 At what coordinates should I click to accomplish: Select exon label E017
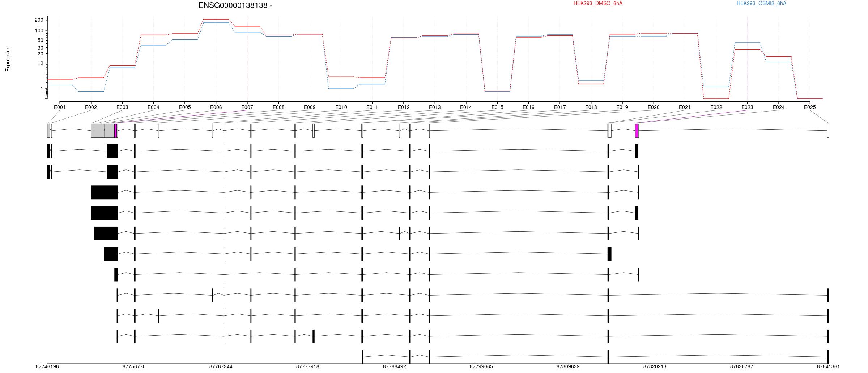point(560,107)
